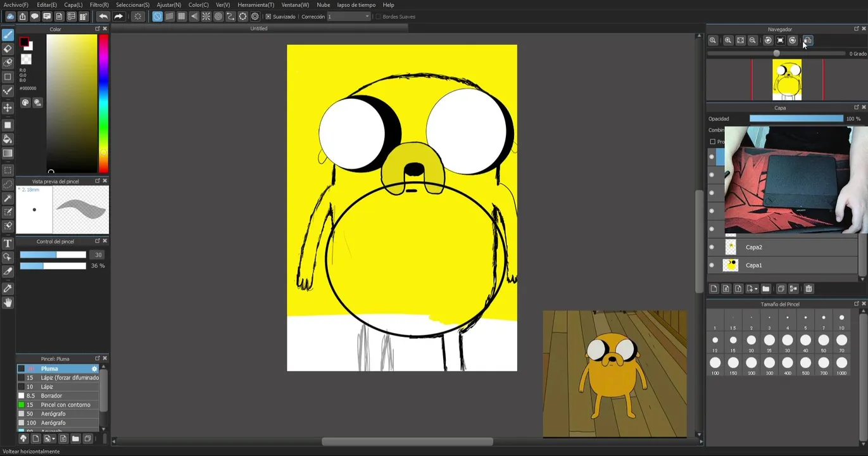Rotate canvas left in Navegador
Image resolution: width=868 pixels, height=456 pixels.
pos(768,41)
